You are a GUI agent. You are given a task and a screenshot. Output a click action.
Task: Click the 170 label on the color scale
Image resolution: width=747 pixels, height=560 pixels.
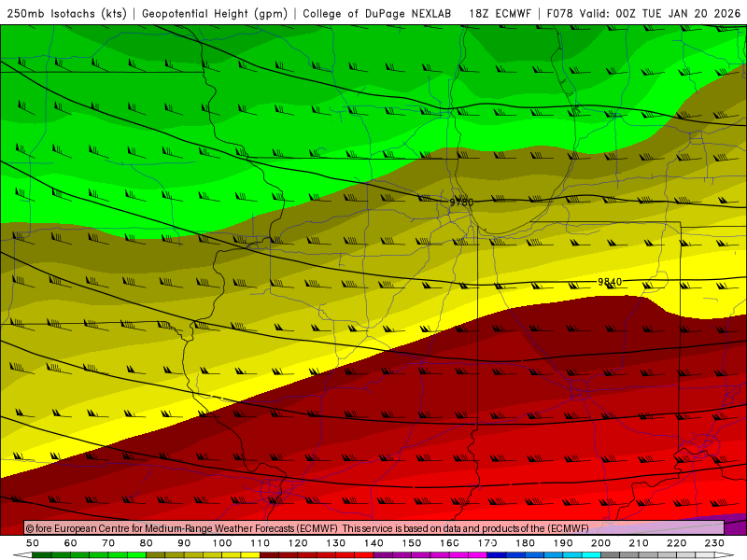pos(486,543)
